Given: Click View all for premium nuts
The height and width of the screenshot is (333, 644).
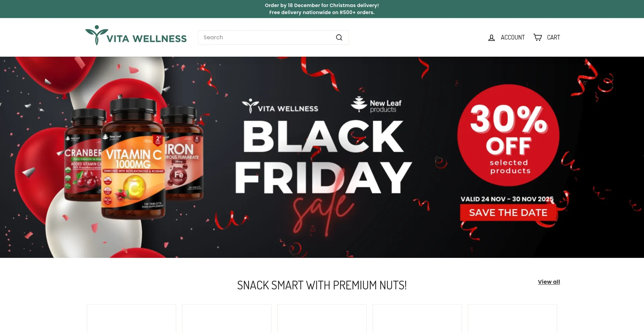Looking at the screenshot, I should point(549,282).
